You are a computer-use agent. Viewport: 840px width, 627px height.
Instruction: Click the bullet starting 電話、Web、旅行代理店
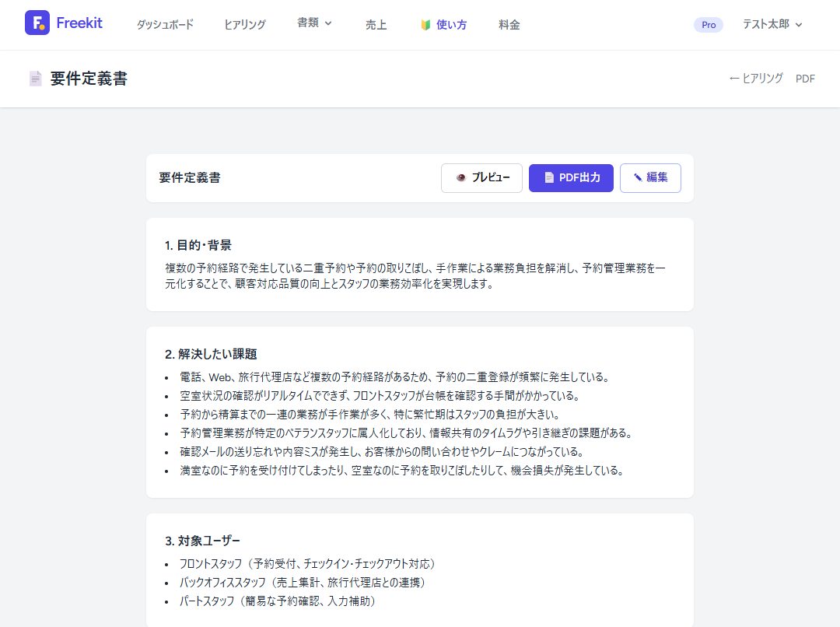coord(395,377)
